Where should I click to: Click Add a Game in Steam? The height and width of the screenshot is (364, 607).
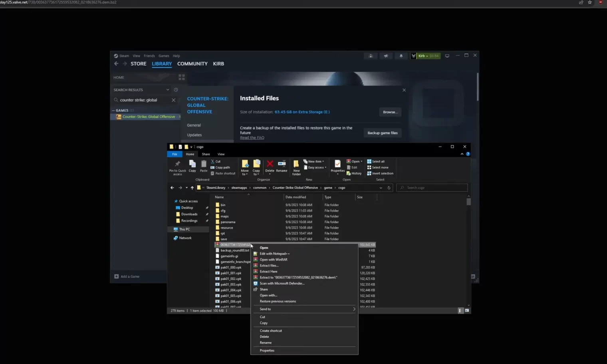(x=127, y=276)
